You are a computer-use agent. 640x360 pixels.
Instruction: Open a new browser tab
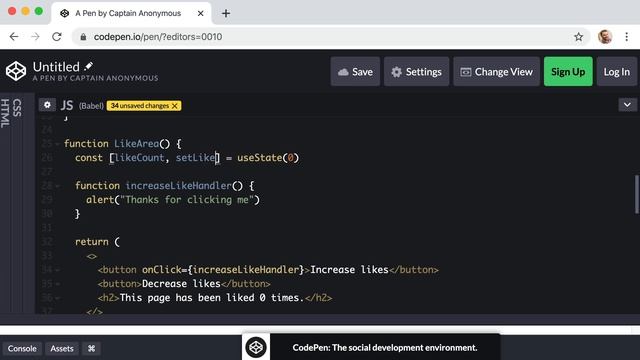(226, 13)
